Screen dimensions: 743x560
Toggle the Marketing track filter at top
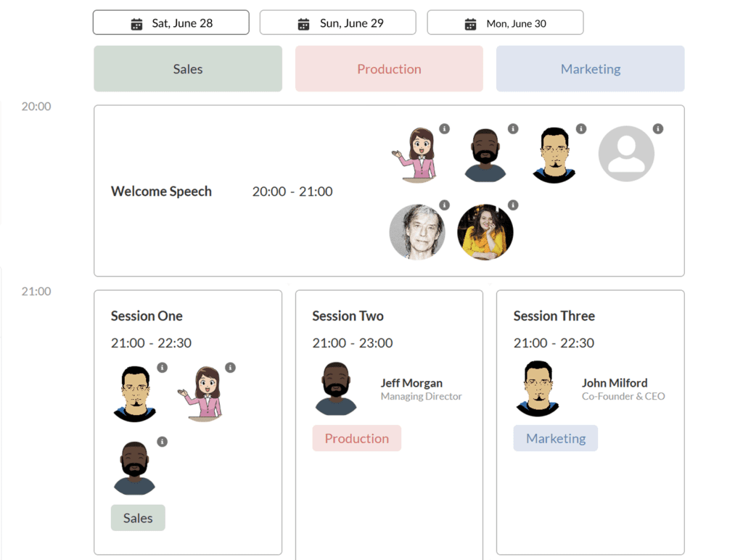(590, 70)
